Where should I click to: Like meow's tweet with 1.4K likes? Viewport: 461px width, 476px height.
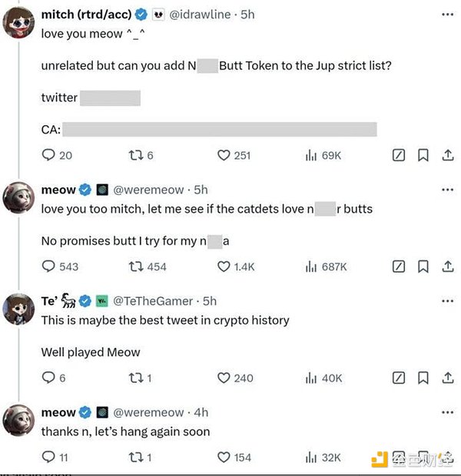tap(224, 266)
